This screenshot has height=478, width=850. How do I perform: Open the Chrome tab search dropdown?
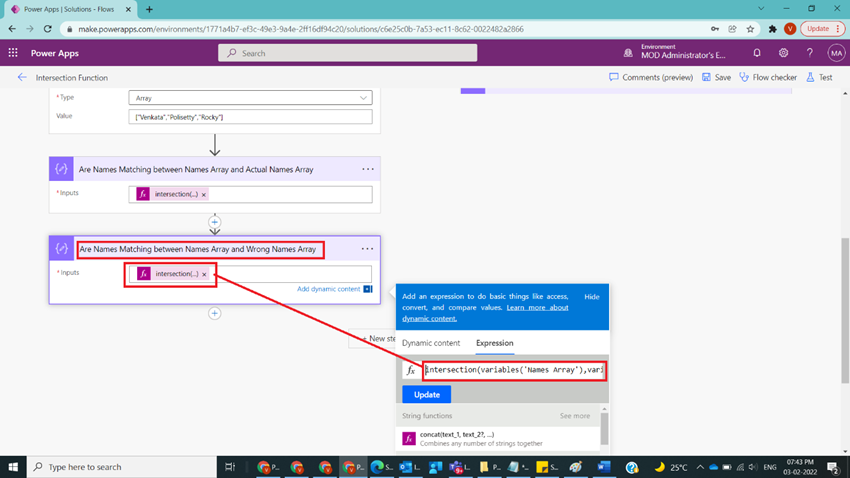(x=761, y=9)
